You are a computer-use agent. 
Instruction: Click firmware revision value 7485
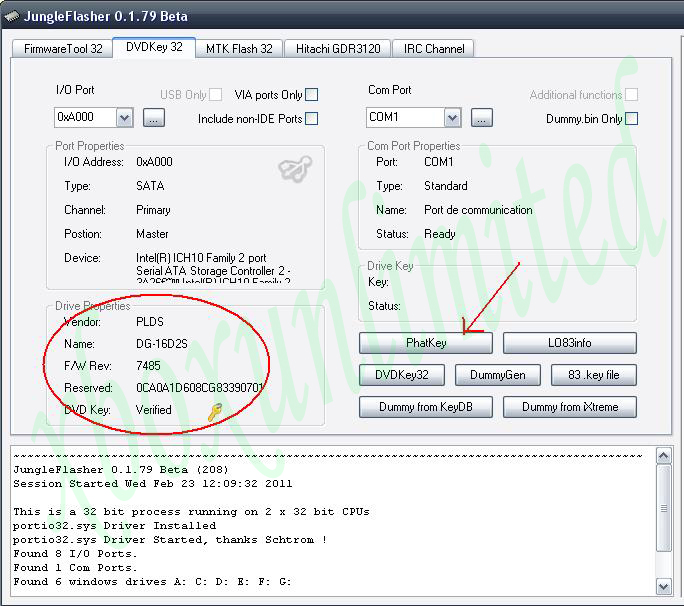pos(148,366)
